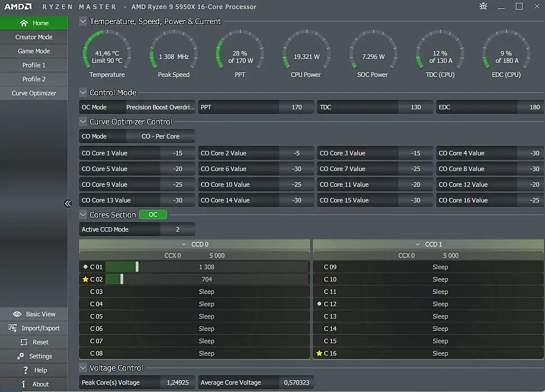Click the dot marker next to C 01
Viewport: 545px width, 392px height.
pos(85,267)
